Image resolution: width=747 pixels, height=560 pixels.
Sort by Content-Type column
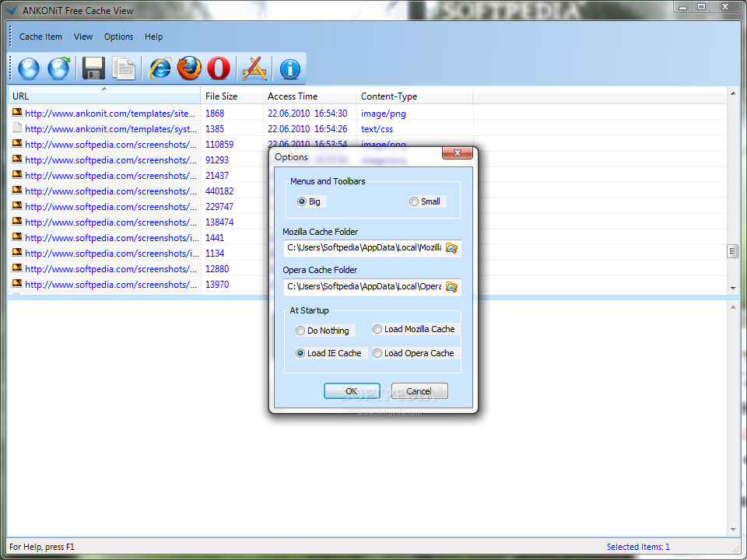415,96
